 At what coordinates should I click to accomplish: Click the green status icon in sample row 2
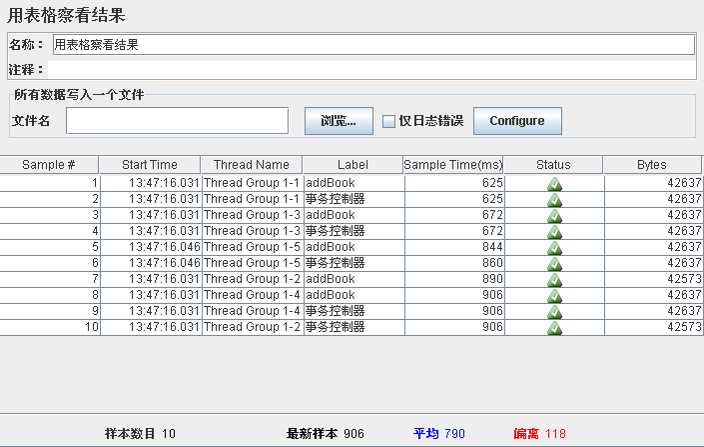[554, 200]
